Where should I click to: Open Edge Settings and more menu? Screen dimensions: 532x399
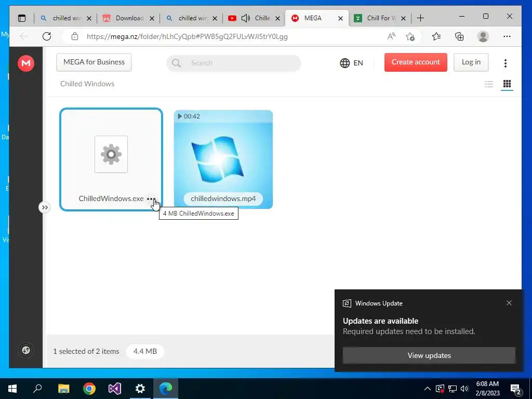point(507,36)
